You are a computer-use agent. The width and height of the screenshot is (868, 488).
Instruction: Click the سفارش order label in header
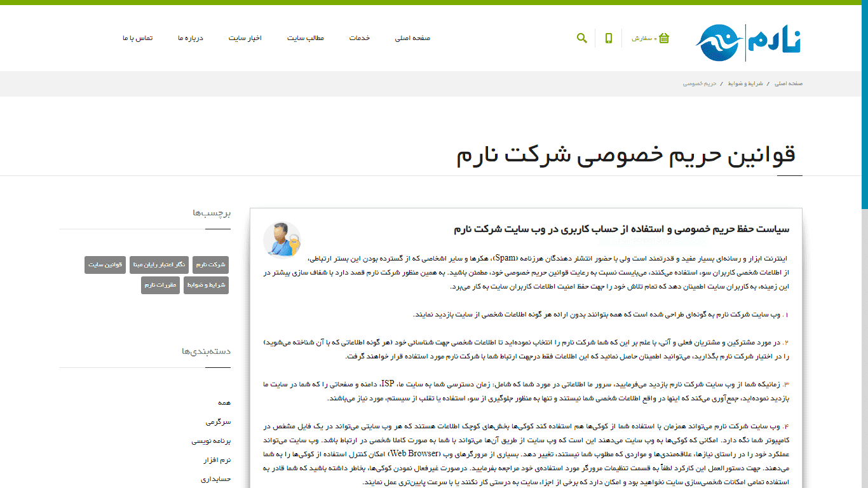click(x=643, y=39)
